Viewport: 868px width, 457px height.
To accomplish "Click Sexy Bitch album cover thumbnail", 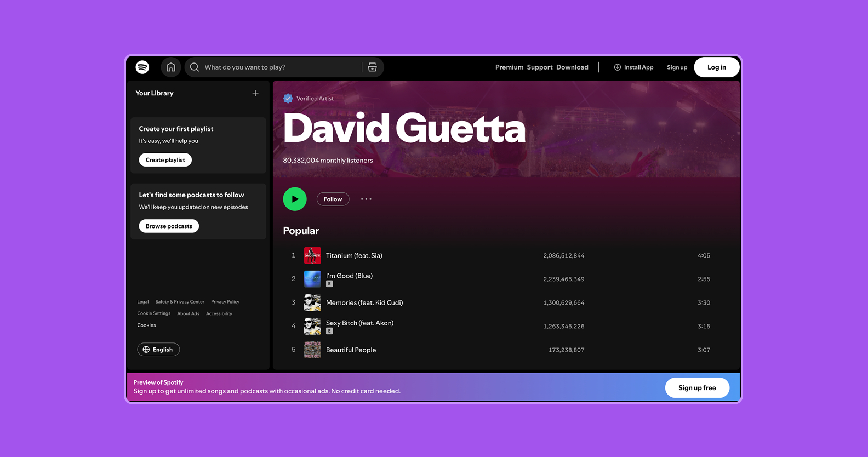I will tap(312, 326).
